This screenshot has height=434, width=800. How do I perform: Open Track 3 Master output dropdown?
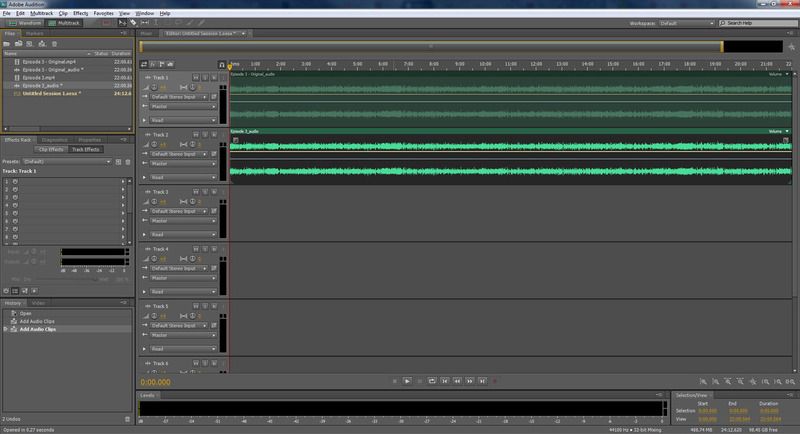pyautogui.click(x=183, y=221)
